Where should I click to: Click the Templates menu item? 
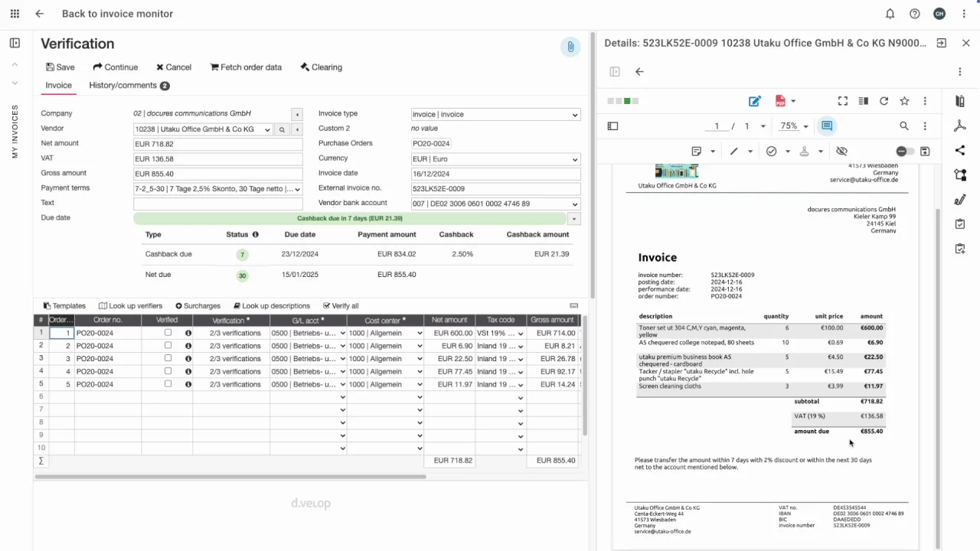pyautogui.click(x=64, y=306)
